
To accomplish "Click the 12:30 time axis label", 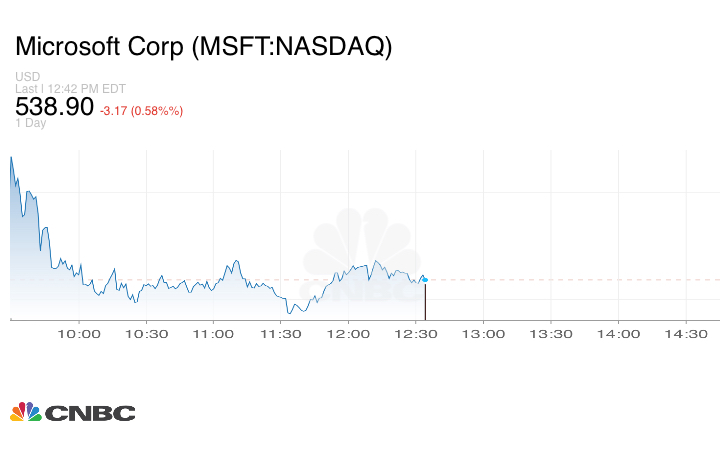I will tap(416, 334).
